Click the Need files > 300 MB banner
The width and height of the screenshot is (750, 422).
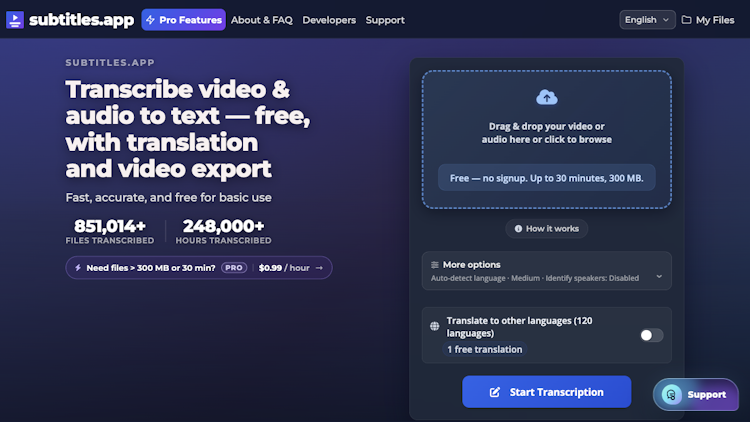(199, 268)
